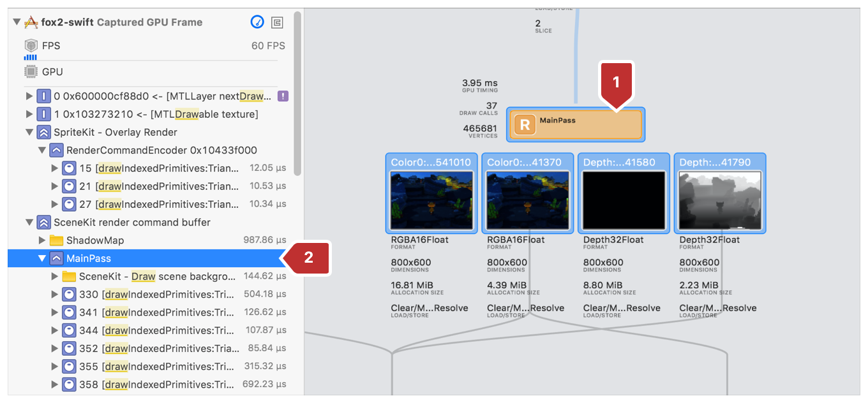Expand draw call 330 in the list
Screen dimensions: 868x403
pos(55,295)
